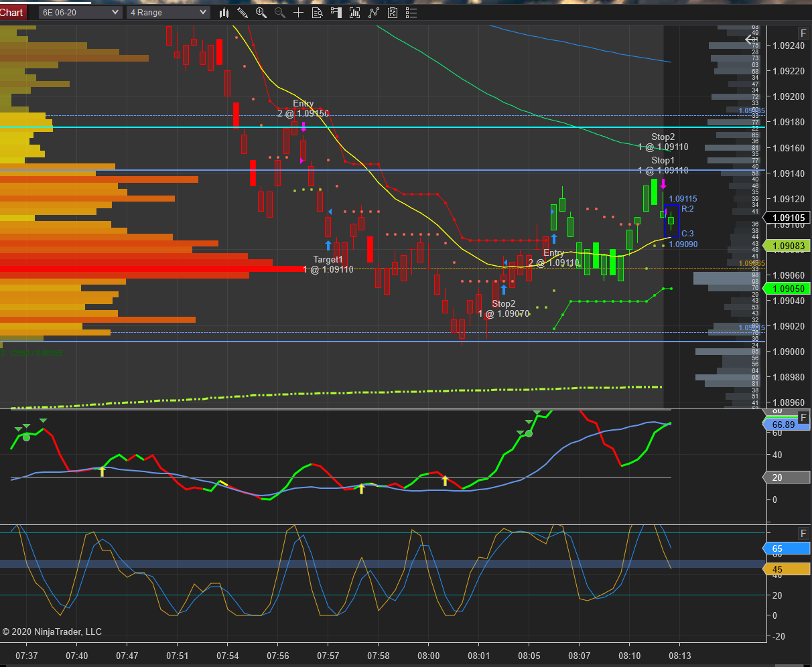Click the F button on middle indicator panel
The width and height of the screenshot is (812, 667).
803,419
